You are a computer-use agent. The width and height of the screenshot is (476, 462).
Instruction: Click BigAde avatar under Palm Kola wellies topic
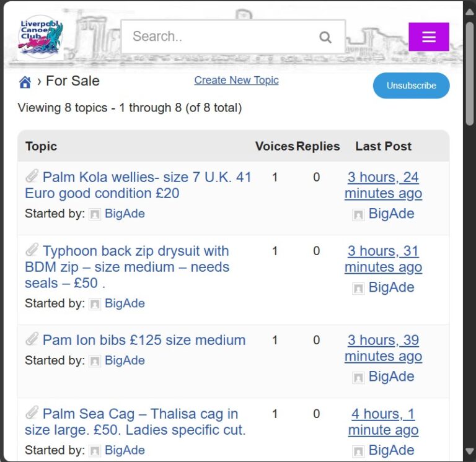tap(95, 214)
